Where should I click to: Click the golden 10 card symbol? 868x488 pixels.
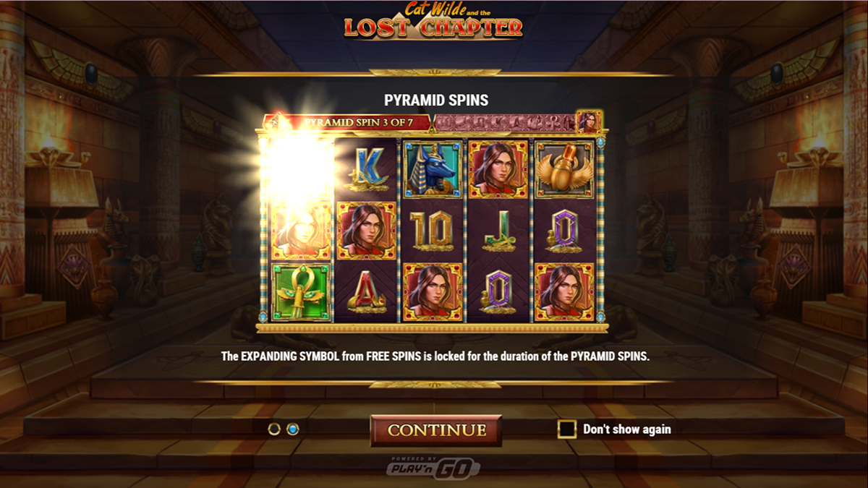tap(432, 231)
